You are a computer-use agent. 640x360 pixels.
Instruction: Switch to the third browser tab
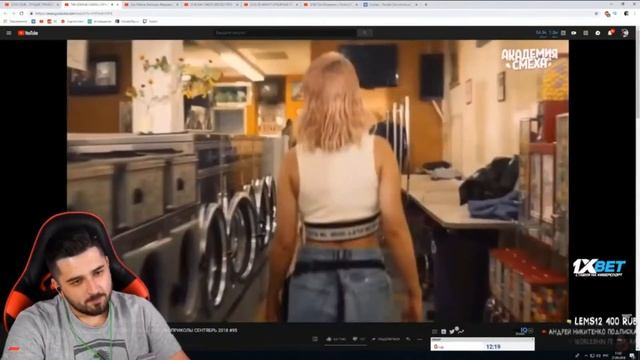tap(151, 4)
